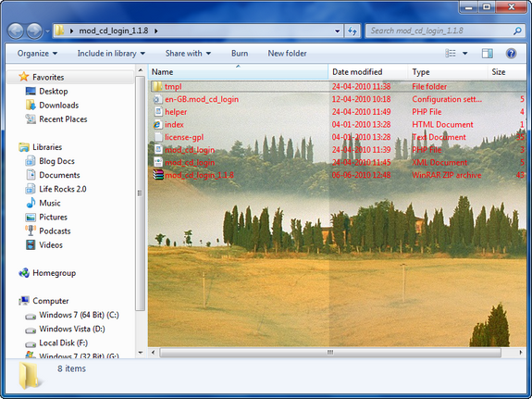Image resolution: width=532 pixels, height=399 pixels.
Task: Click the horizontal scrollbar right arrow
Action: coord(521,353)
